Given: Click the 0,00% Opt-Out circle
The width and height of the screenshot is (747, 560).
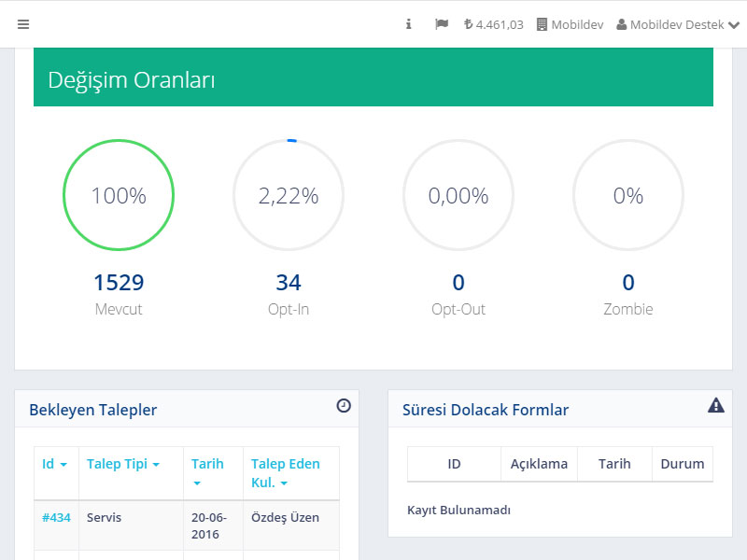Looking at the screenshot, I should 458,196.
